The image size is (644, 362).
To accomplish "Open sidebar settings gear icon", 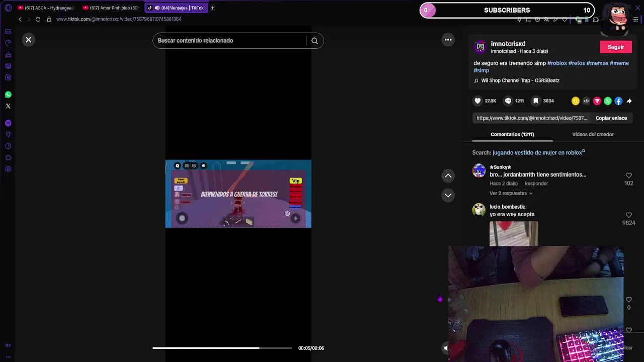I will (x=8, y=169).
